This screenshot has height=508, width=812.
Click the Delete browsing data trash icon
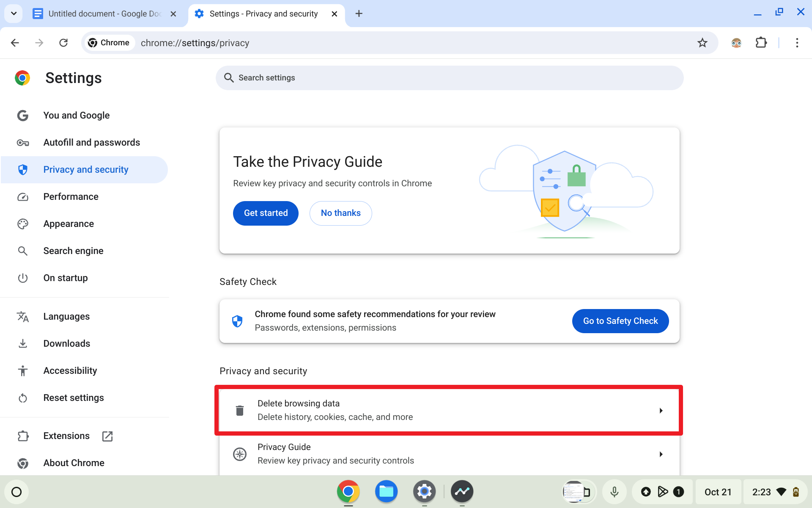240,410
